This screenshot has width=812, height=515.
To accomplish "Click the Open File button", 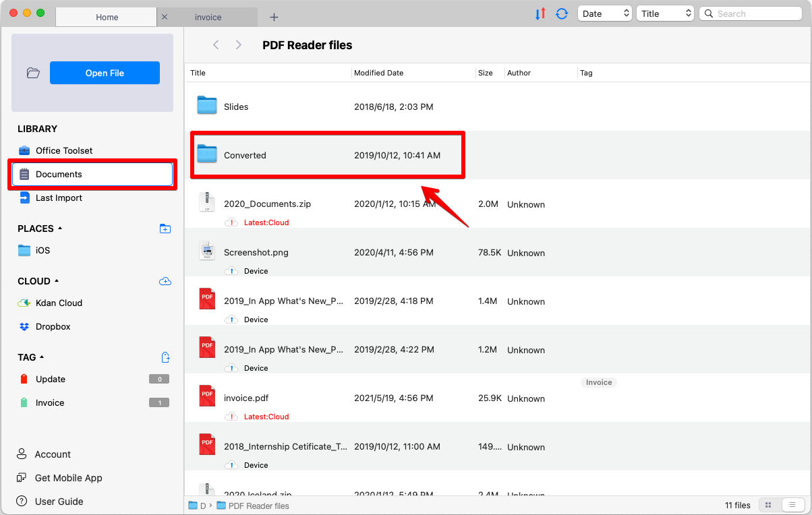I will tap(105, 73).
